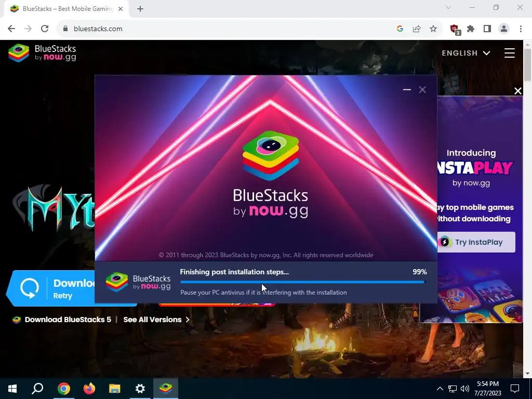Show hidden system tray icons
532x399 pixels.
click(x=440, y=389)
